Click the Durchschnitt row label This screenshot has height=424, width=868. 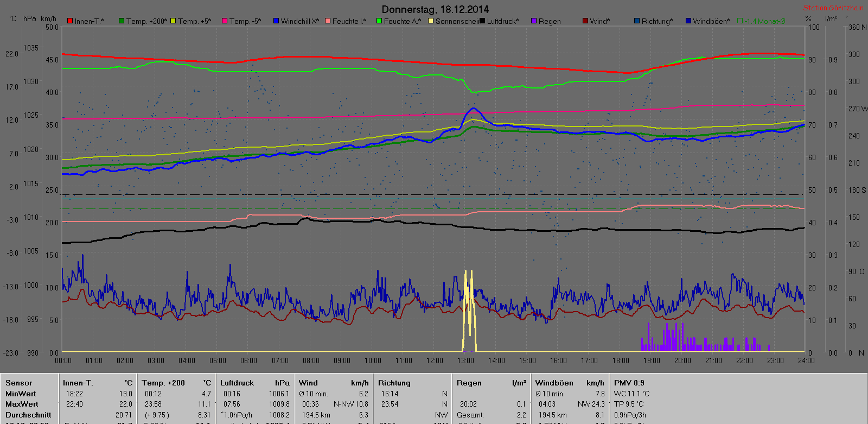[28, 415]
